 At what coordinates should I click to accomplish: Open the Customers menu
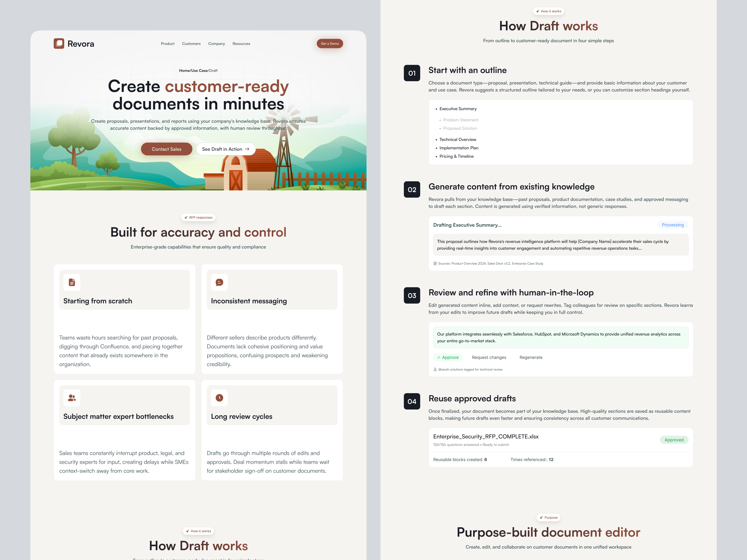(x=191, y=44)
